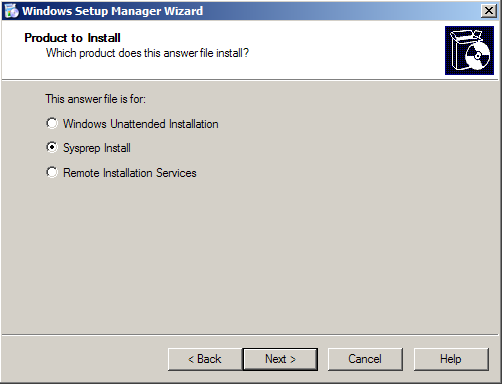Proceed with the Next button
The width and height of the screenshot is (502, 384).
(x=280, y=359)
